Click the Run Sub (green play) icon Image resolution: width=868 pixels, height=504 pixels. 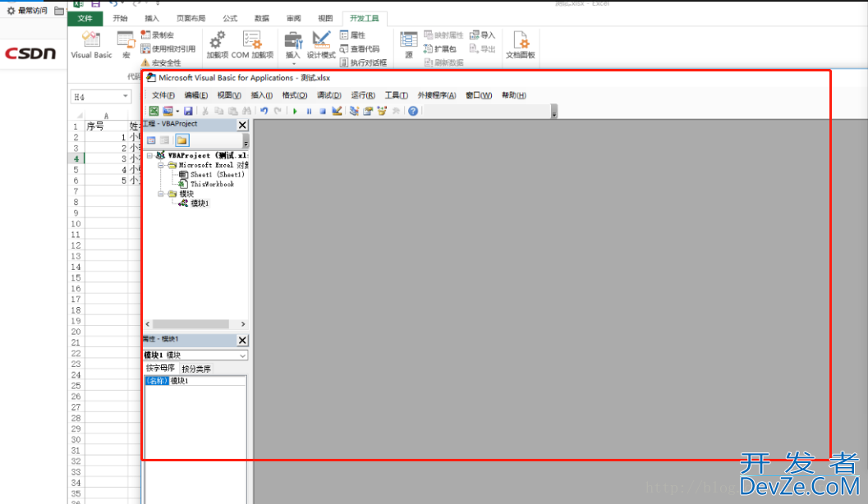295,111
